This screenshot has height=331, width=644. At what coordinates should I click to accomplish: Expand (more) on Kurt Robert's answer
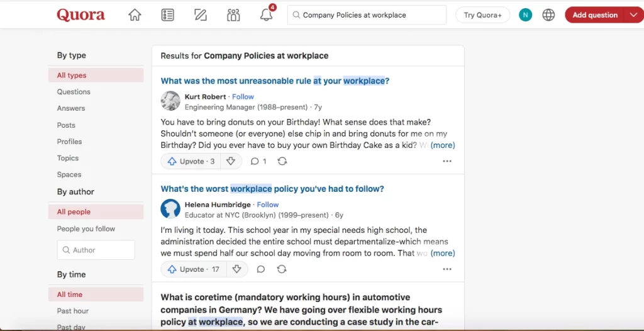(443, 145)
